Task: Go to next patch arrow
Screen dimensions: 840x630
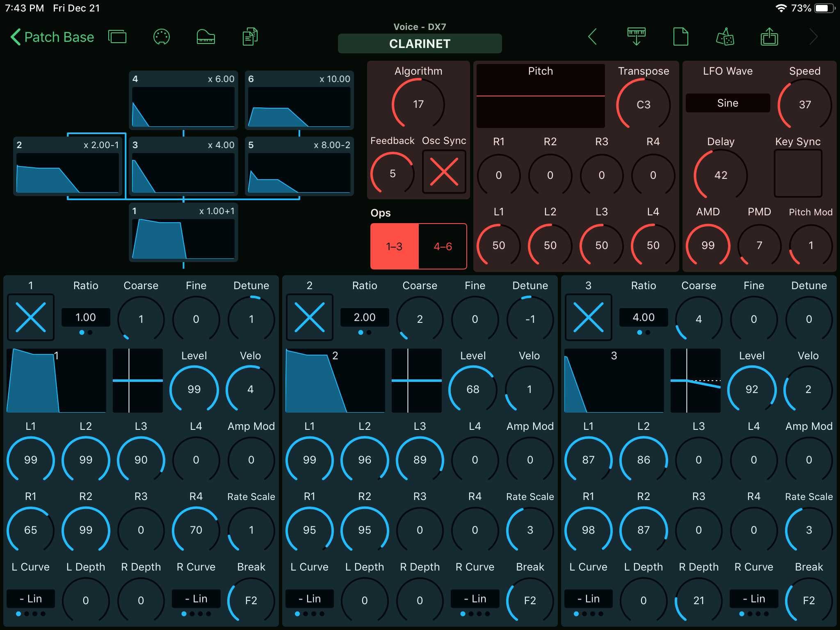Action: click(814, 37)
